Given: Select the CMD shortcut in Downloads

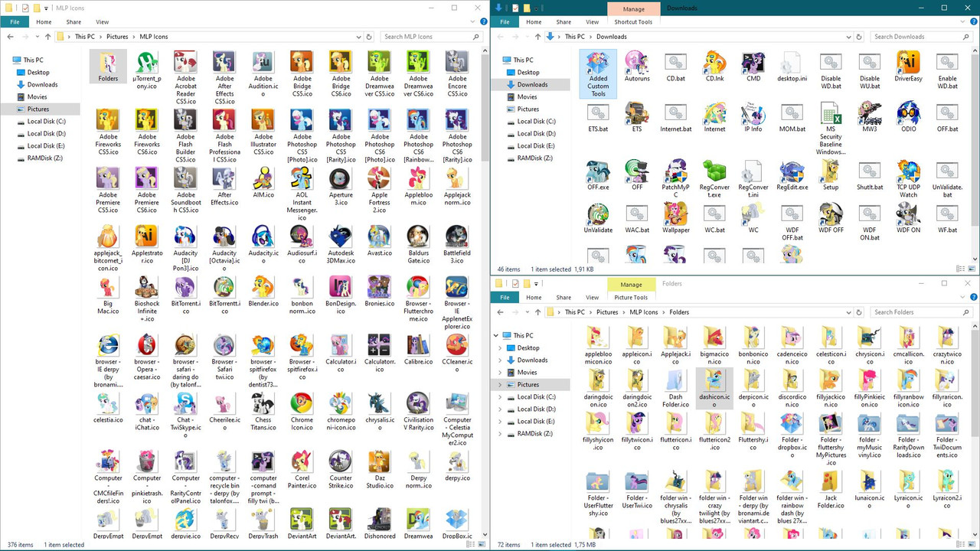Looking at the screenshot, I should (753, 67).
